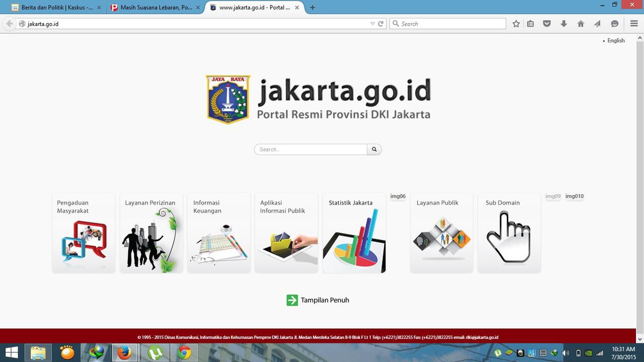
Task: Show bookmarks list icon
Action: 530,24
